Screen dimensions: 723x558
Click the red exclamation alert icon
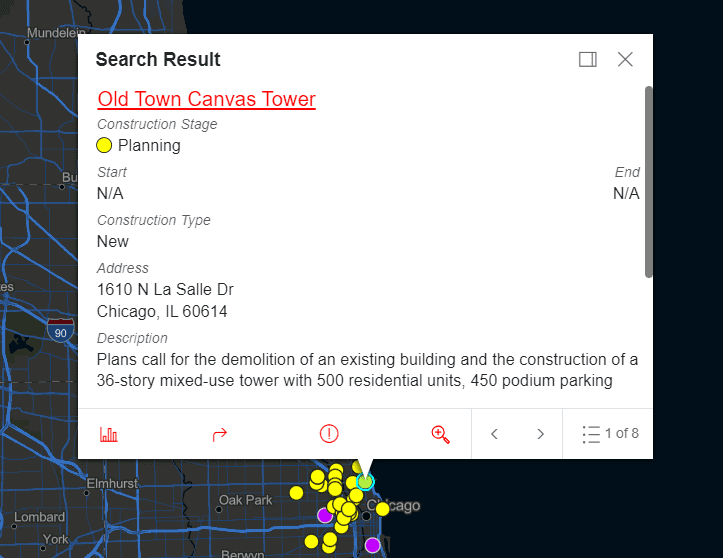tap(329, 434)
